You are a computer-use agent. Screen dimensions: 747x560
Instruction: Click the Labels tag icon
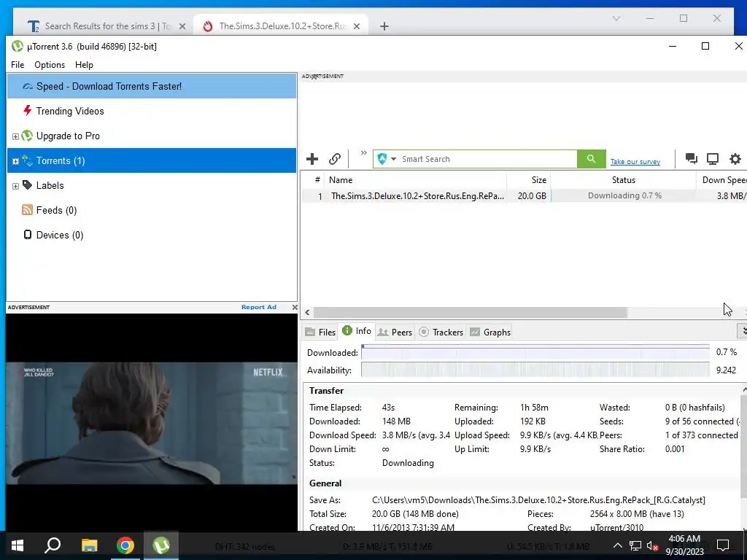click(x=27, y=184)
